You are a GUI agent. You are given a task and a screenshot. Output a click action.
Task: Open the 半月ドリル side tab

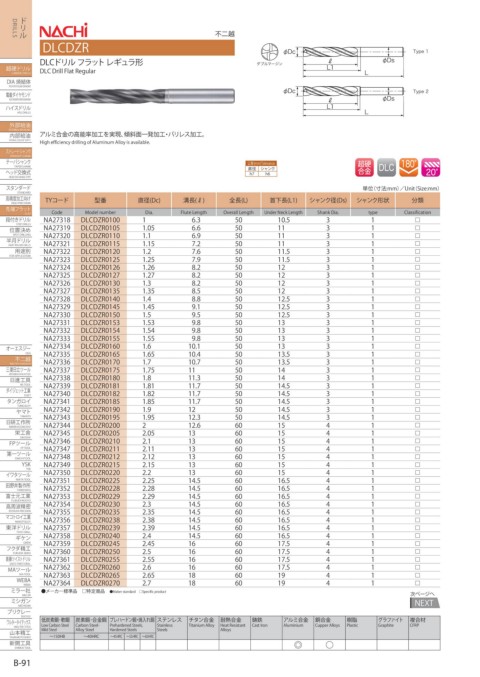[16, 242]
